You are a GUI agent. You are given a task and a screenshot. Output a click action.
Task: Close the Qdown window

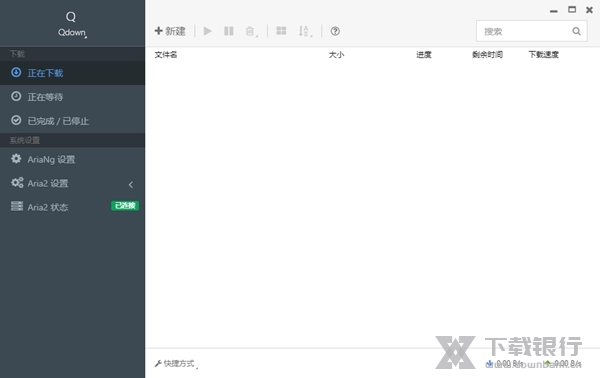[x=589, y=10]
